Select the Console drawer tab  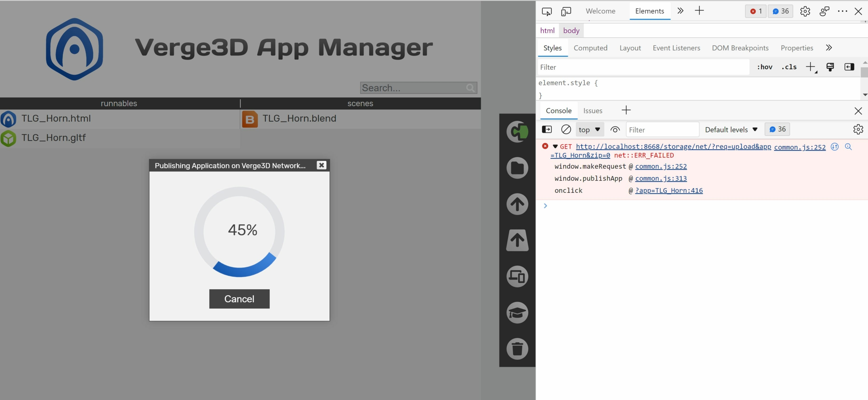[559, 111]
